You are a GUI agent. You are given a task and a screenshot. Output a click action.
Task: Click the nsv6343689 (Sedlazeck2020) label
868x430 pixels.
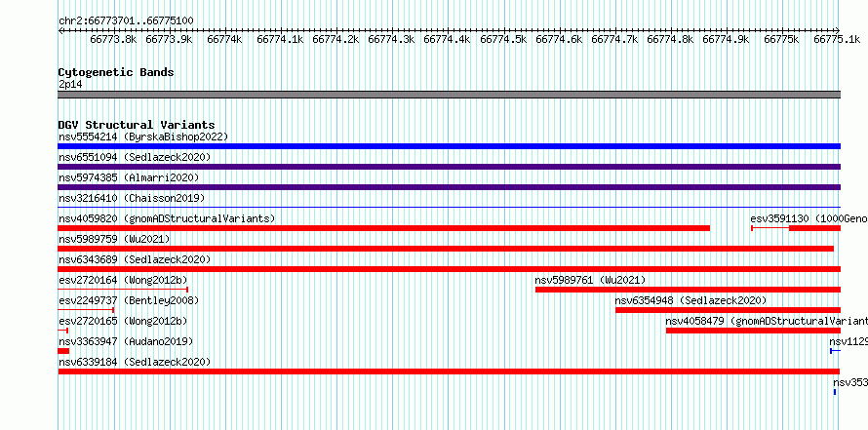pyautogui.click(x=135, y=259)
